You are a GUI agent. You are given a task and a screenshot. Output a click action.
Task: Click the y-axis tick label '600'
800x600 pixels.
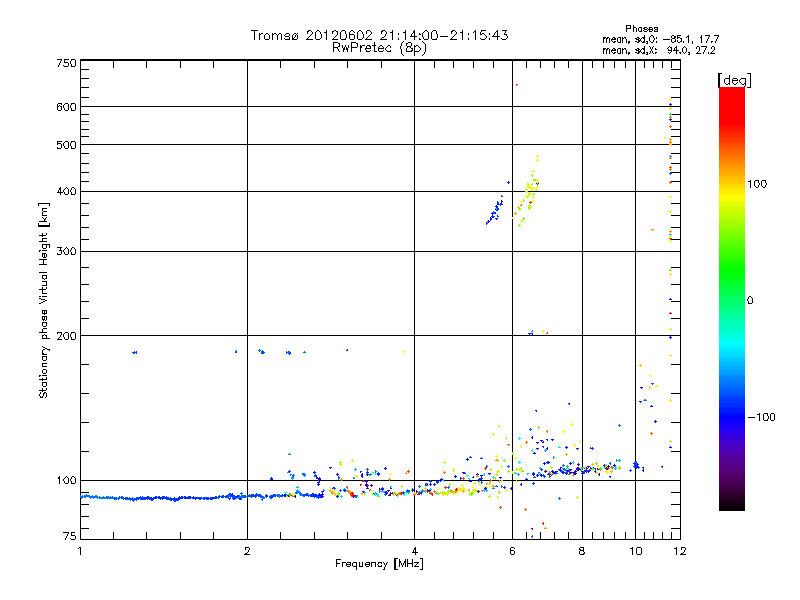pyautogui.click(x=67, y=107)
